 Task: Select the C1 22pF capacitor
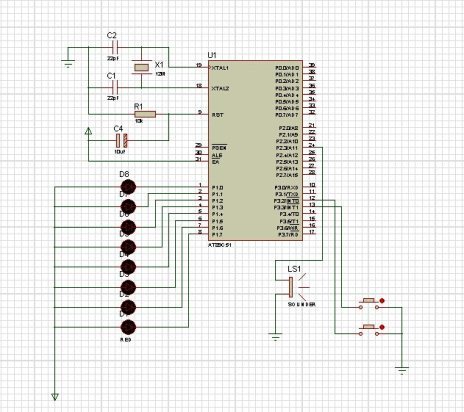click(114, 88)
